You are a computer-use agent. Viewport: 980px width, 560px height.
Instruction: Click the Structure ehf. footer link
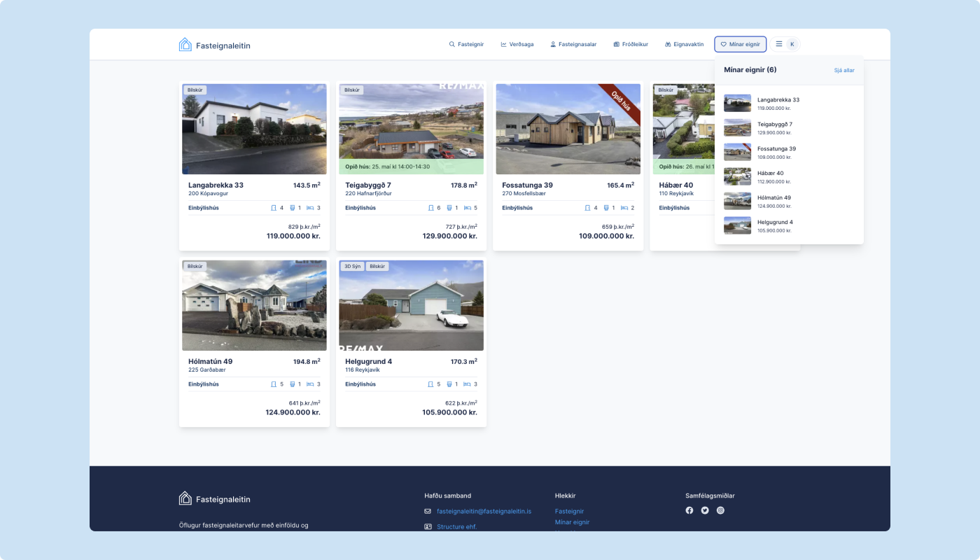pos(456,526)
